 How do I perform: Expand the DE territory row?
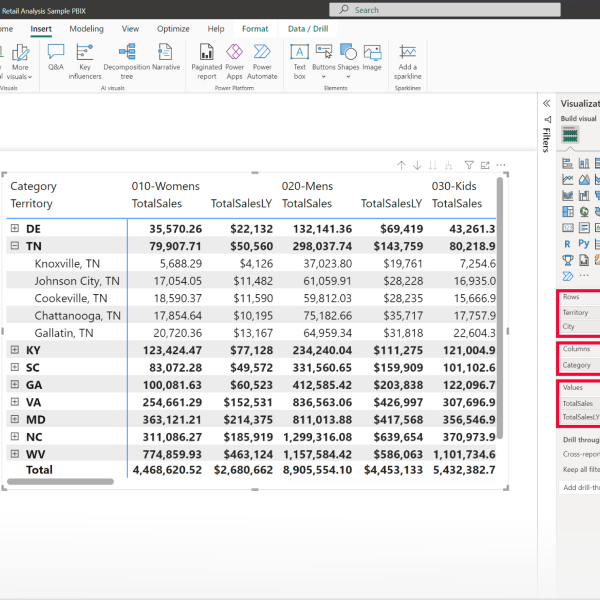coord(15,228)
